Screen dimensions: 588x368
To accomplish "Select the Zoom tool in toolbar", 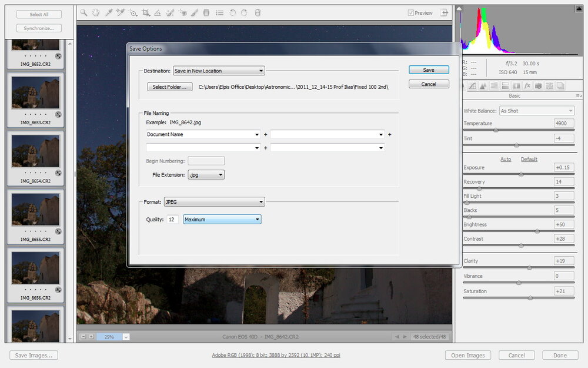I will pos(83,12).
